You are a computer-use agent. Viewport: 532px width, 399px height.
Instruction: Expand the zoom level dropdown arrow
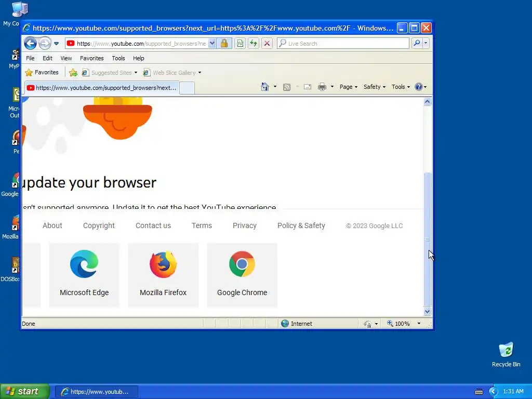(419, 324)
